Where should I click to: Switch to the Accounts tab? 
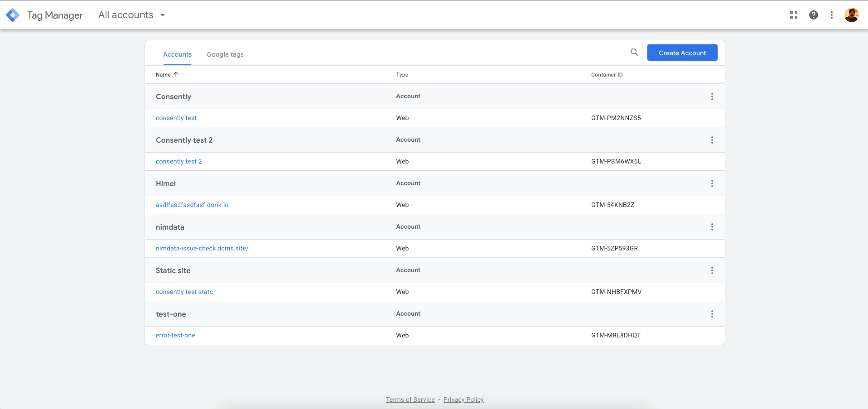click(177, 54)
